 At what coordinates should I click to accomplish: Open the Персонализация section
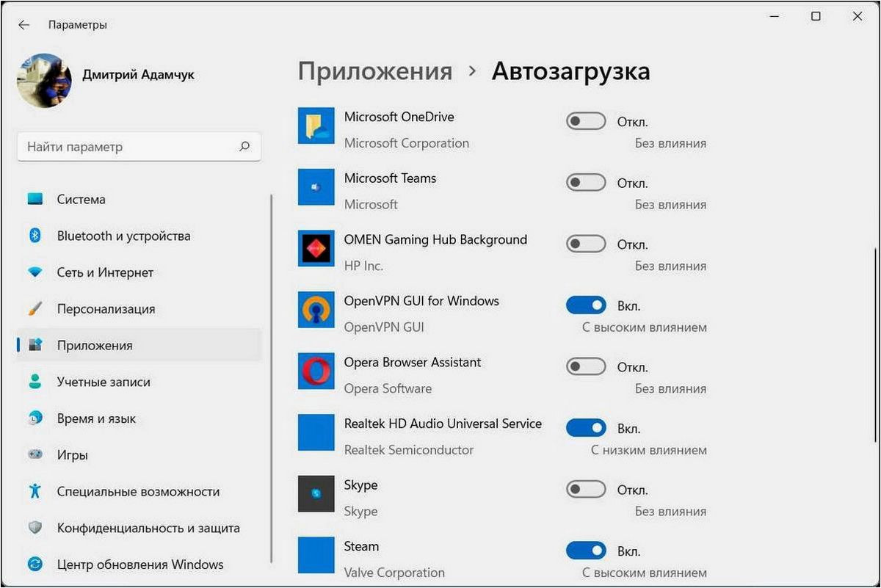139,309
